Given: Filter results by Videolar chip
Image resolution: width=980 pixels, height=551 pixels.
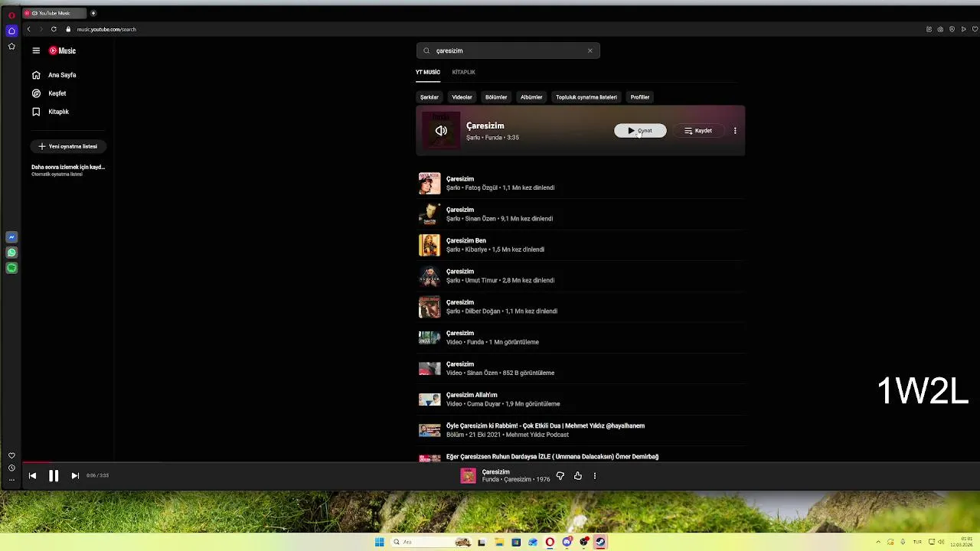Looking at the screenshot, I should click(462, 97).
